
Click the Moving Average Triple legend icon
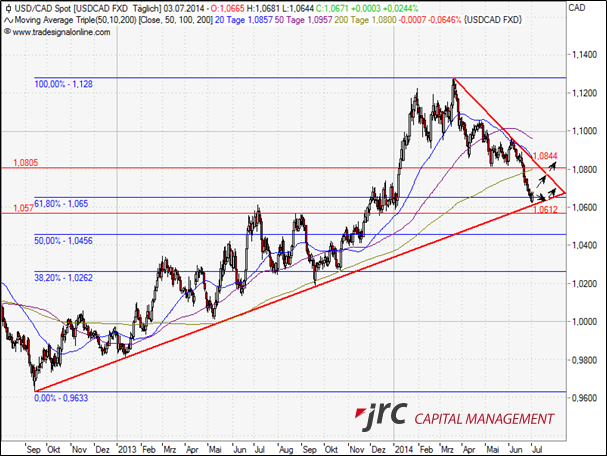click(7, 20)
